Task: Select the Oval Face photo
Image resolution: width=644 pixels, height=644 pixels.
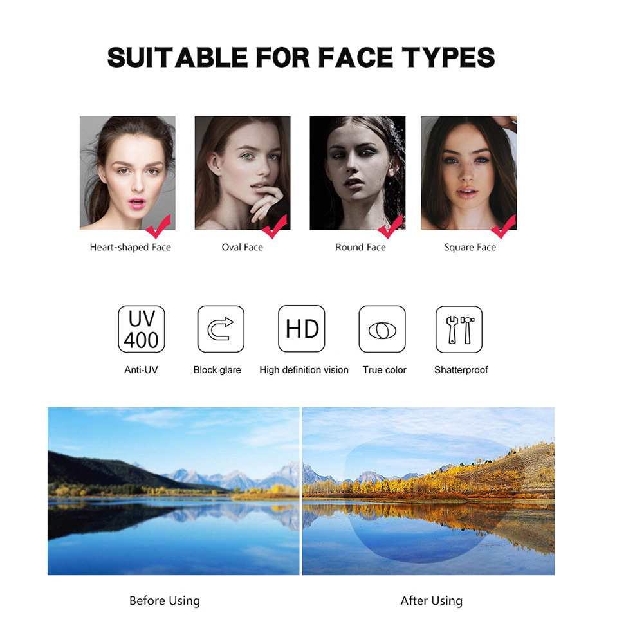Action: coord(243,173)
